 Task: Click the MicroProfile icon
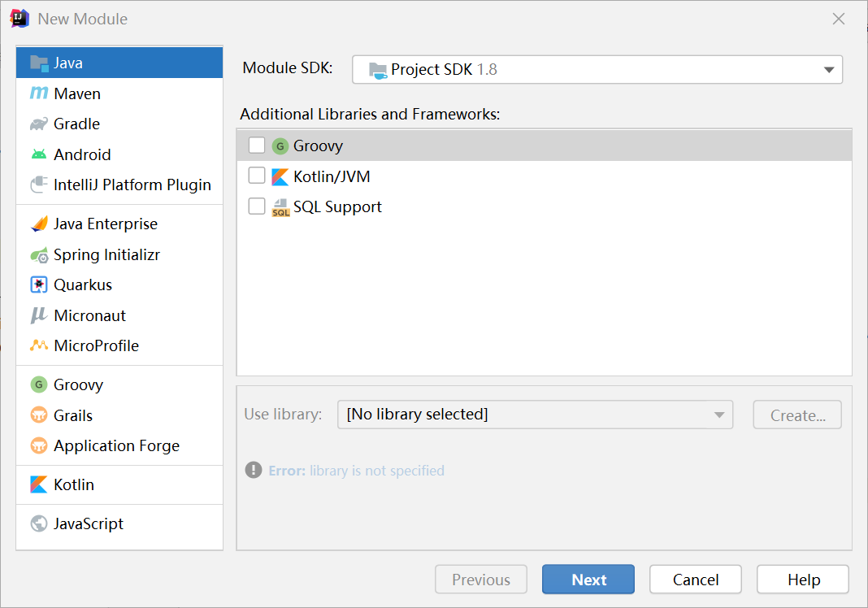coord(39,345)
